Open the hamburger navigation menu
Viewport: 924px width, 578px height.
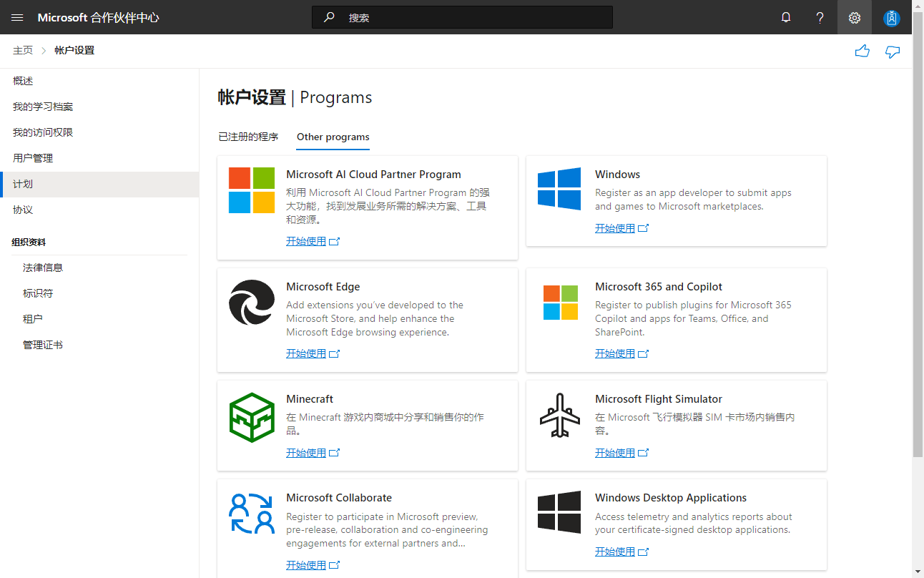(x=17, y=17)
